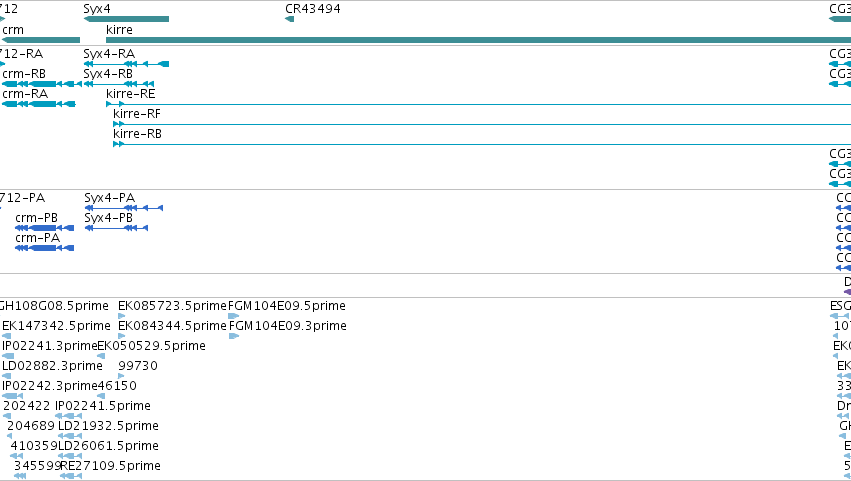Click the LD26061.5prime label

click(x=108, y=446)
